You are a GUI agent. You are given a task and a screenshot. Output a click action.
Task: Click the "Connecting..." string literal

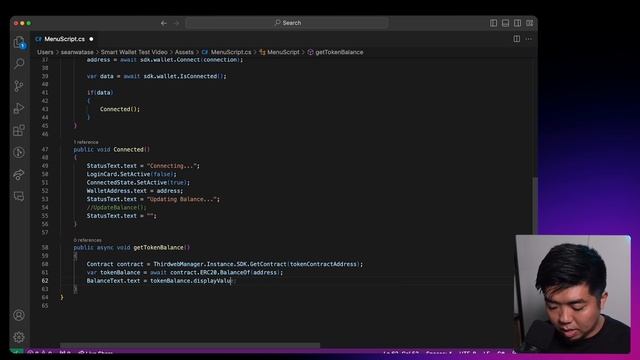(x=172, y=166)
